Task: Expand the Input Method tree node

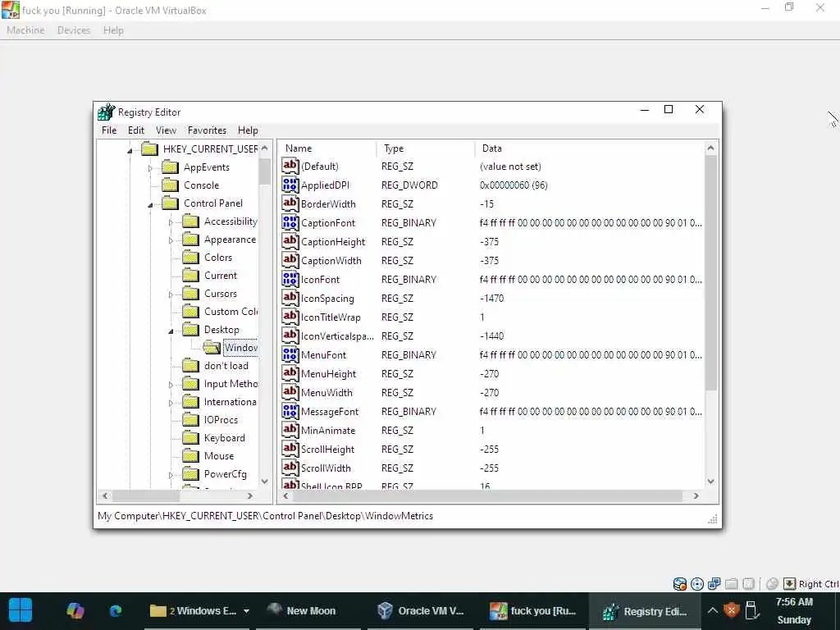Action: (171, 385)
